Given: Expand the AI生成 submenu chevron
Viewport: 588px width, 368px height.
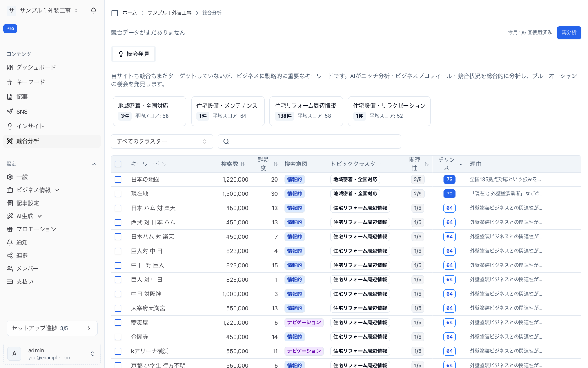Looking at the screenshot, I should point(40,216).
